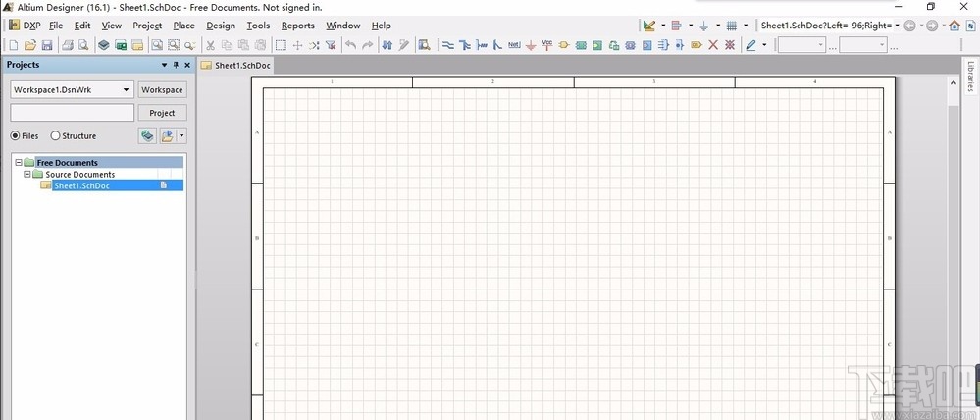
Task: Open the Reports menu
Action: click(x=297, y=26)
